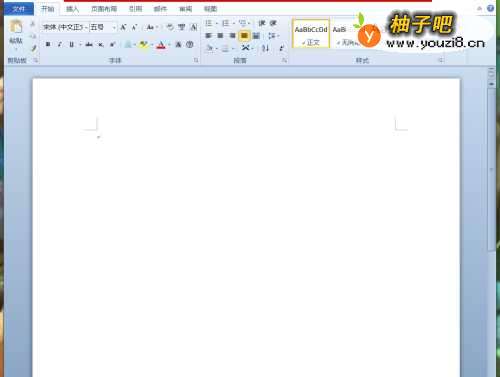Increase paragraph indent

273,23
